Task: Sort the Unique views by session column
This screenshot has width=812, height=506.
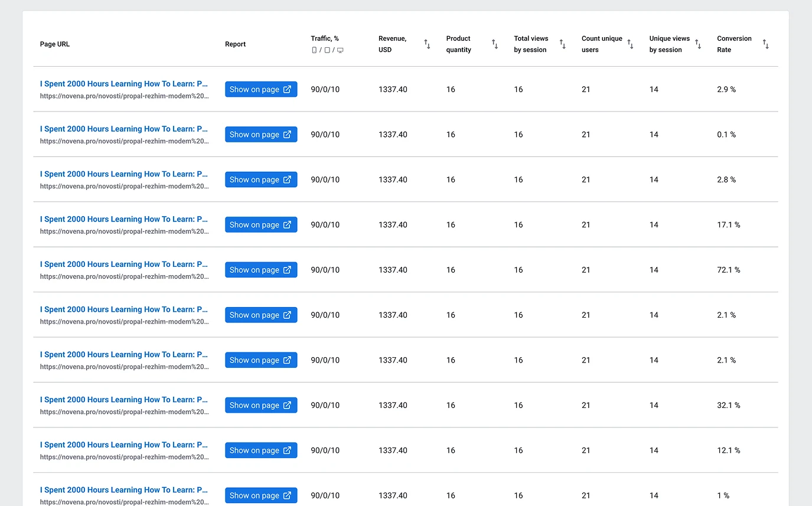Action: tap(698, 44)
